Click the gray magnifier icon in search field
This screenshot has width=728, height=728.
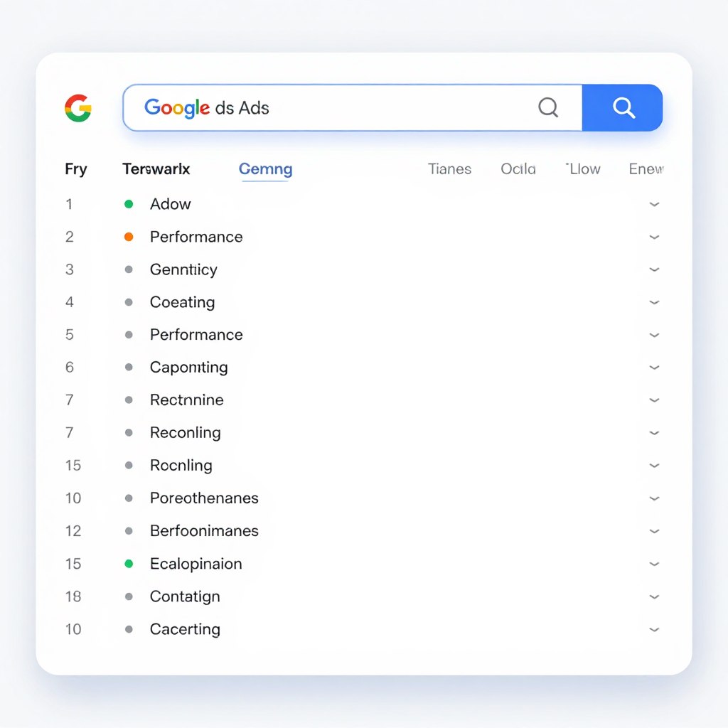[548, 107]
